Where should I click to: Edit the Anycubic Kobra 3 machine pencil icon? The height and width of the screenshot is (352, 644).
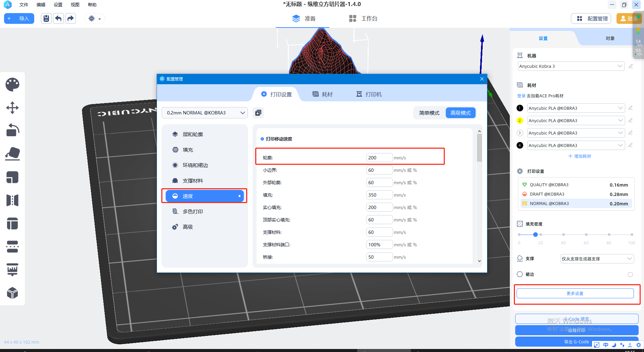tap(631, 66)
